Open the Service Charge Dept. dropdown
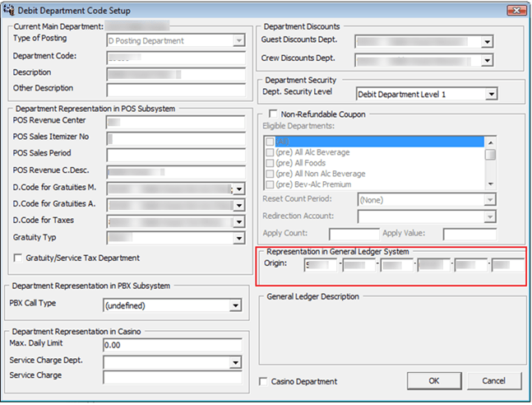Image resolution: width=532 pixels, height=405 pixels. [x=235, y=362]
